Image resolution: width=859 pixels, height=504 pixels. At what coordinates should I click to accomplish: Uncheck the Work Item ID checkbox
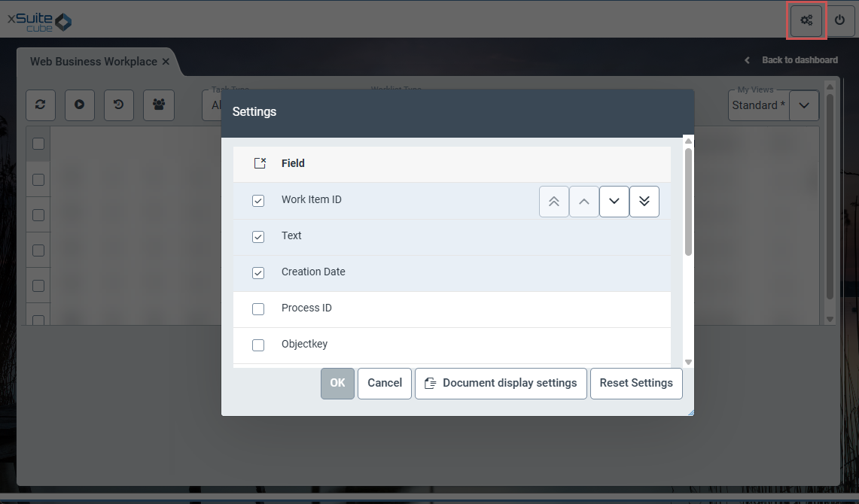(x=258, y=201)
